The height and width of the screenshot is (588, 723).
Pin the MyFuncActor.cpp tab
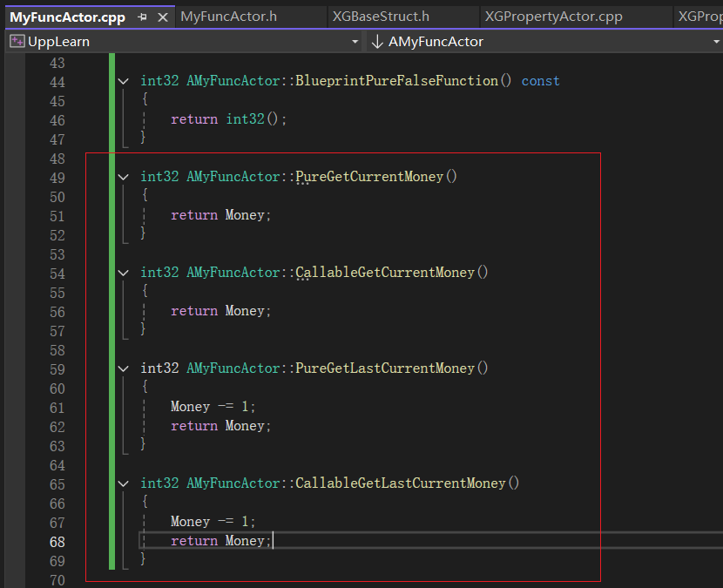[x=143, y=17]
